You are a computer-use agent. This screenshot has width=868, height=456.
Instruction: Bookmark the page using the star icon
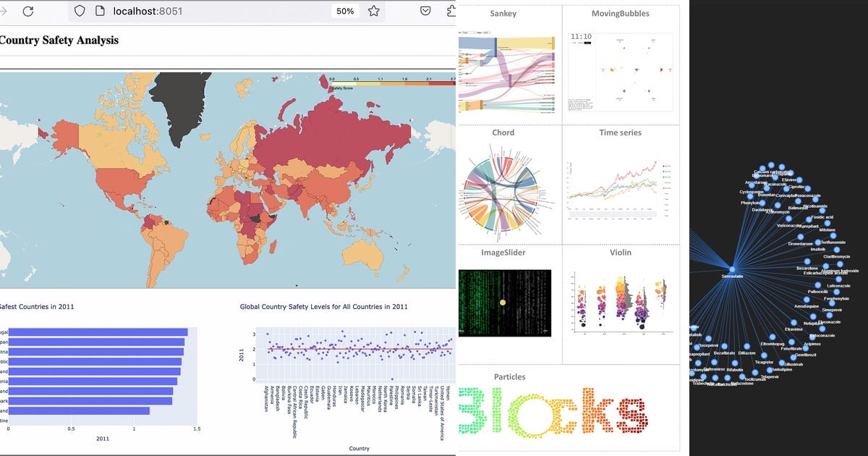pyautogui.click(x=373, y=11)
